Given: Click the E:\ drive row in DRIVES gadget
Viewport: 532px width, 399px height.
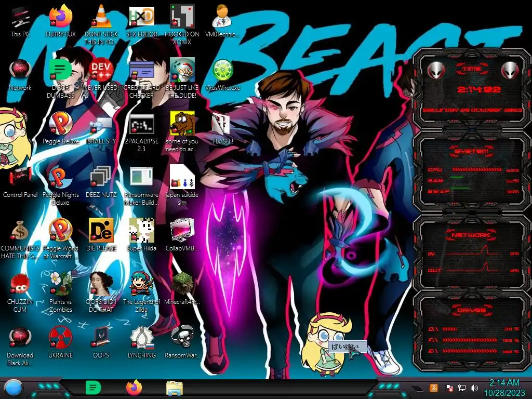Looking at the screenshot, I should (474, 351).
